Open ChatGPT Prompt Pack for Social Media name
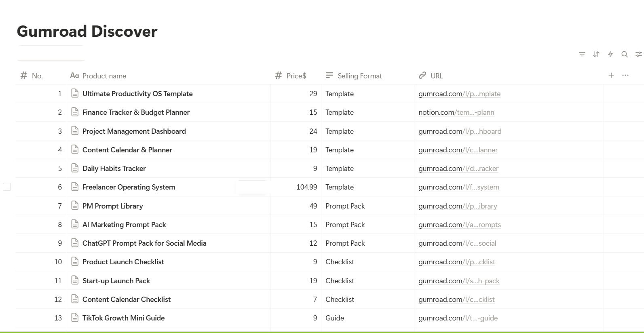Viewport: 644px width, 333px height. (144, 243)
